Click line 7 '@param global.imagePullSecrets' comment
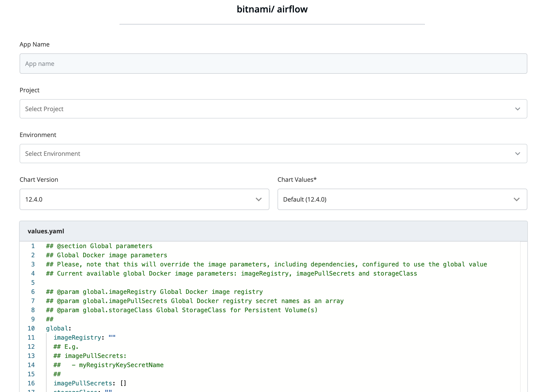Screen dimensions: 551x392 (x=195, y=301)
